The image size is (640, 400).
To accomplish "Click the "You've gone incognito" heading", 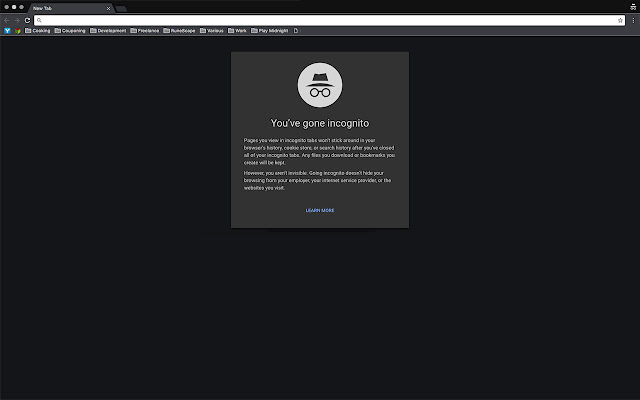I will point(320,123).
